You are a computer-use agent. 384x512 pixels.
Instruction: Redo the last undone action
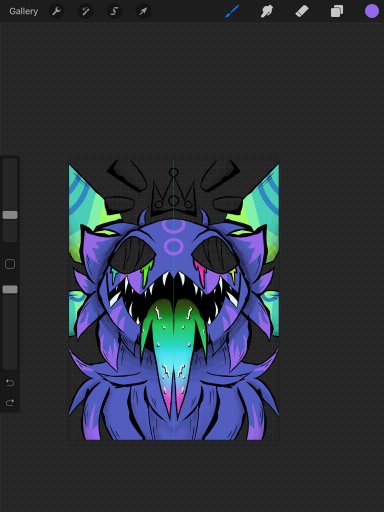(10, 403)
